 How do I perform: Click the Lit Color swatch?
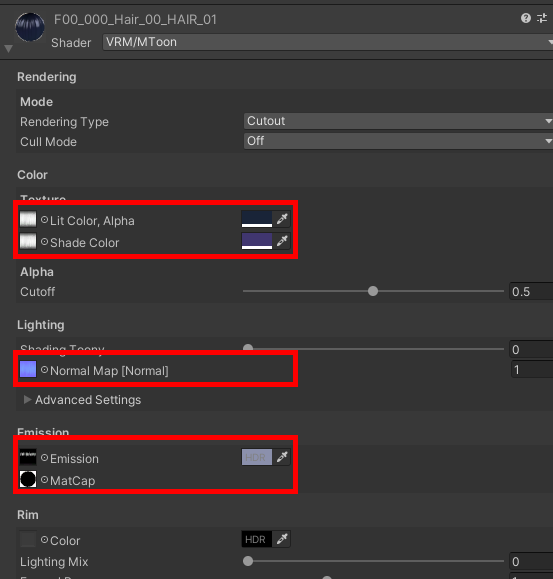(x=257, y=219)
